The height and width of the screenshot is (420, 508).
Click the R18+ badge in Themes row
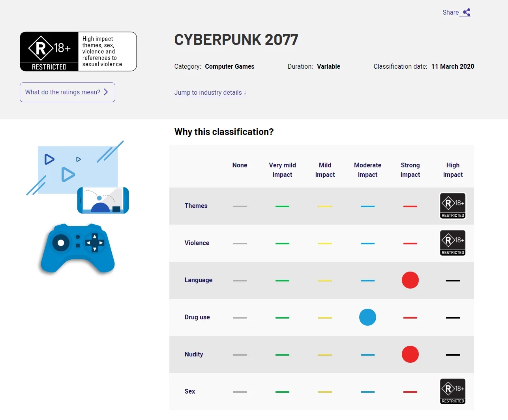(453, 206)
